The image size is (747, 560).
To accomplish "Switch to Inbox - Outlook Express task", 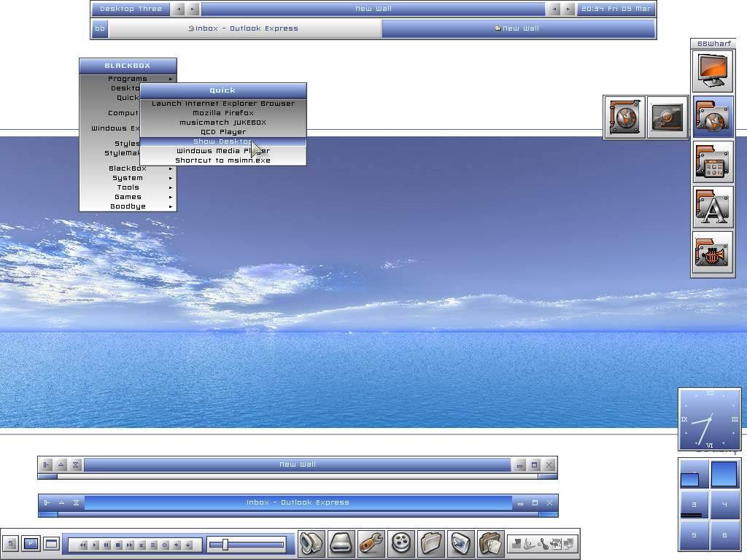I will point(244,28).
